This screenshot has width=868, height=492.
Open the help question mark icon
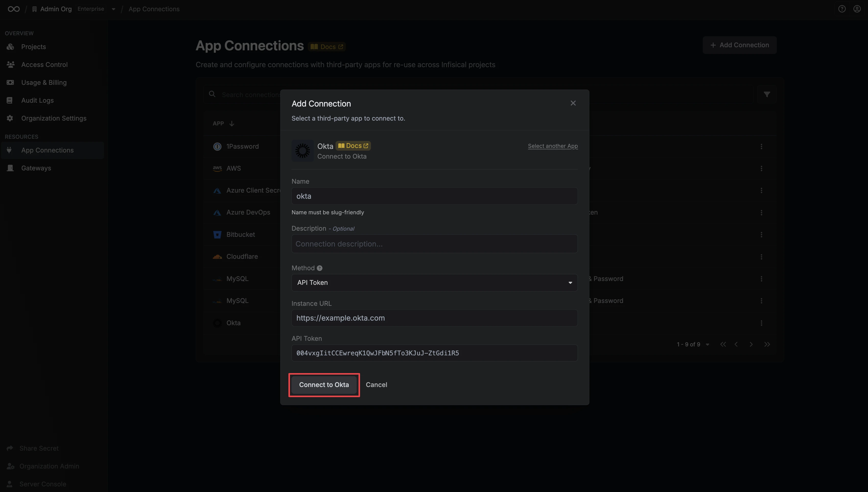842,9
